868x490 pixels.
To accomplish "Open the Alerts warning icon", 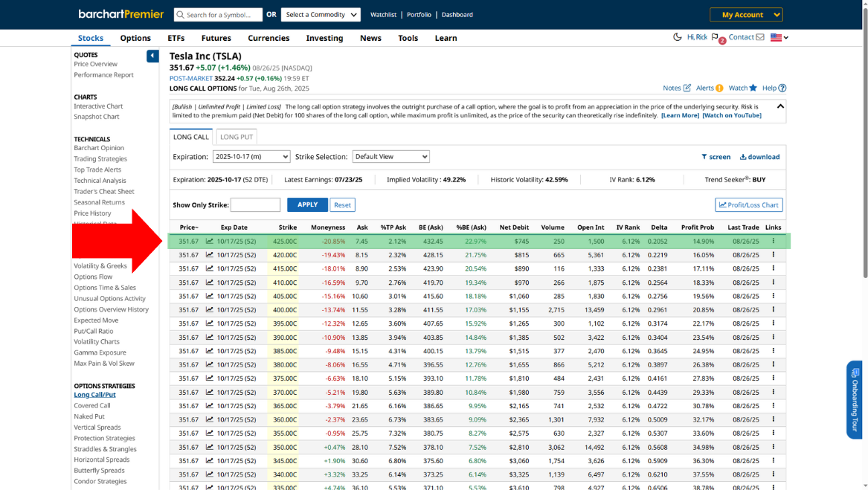I will (x=719, y=88).
